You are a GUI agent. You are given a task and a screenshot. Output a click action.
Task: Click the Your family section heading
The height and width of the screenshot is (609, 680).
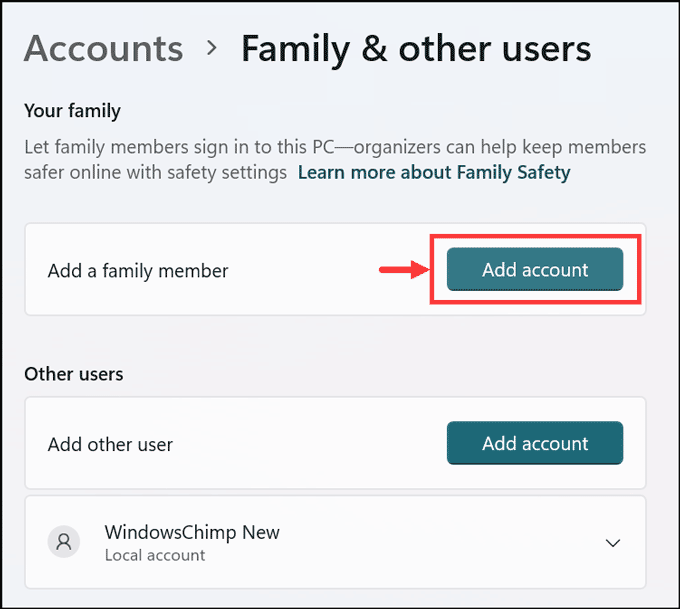(x=72, y=110)
